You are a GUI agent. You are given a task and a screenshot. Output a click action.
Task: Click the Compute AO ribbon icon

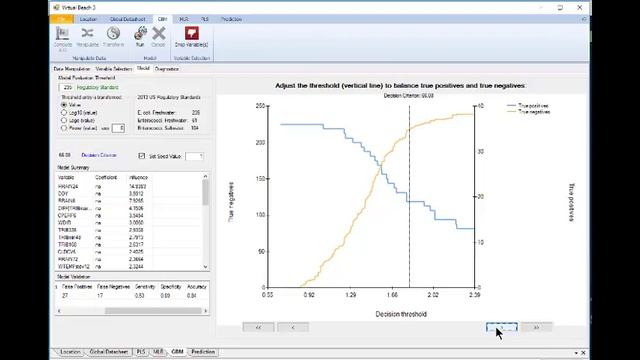pyautogui.click(x=62, y=39)
